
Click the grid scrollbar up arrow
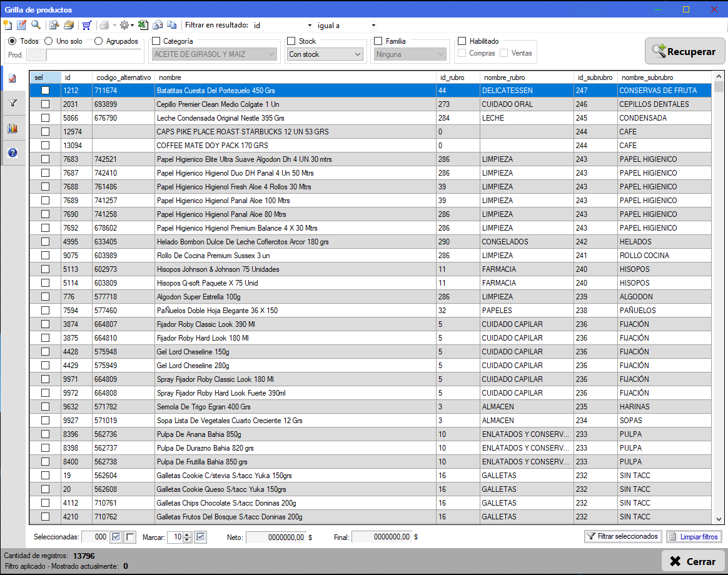(719, 76)
